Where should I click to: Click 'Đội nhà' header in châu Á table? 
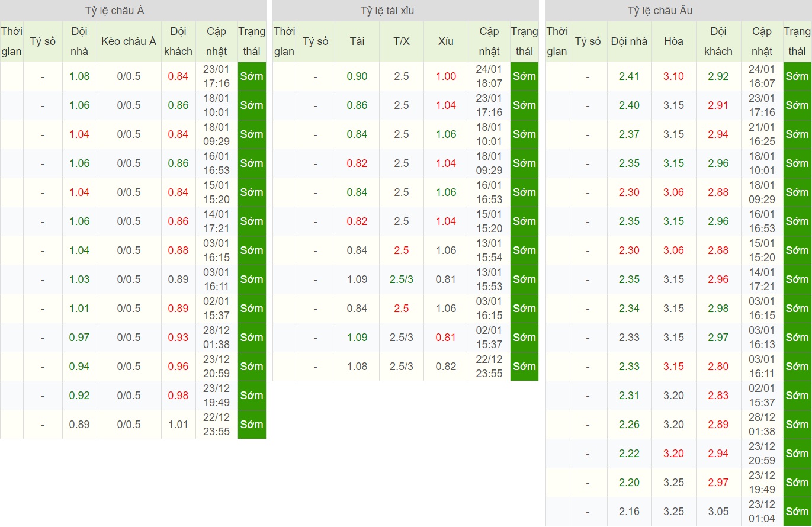pyautogui.click(x=79, y=41)
